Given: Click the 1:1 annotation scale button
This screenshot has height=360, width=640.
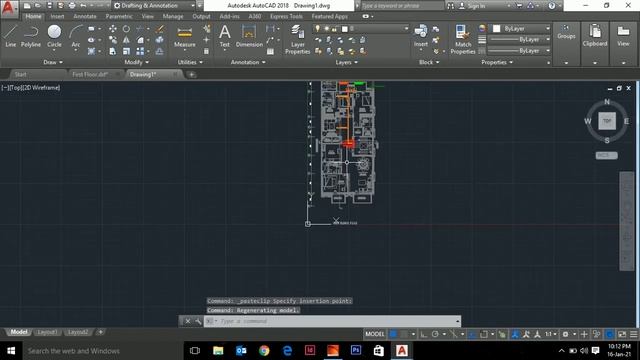Looking at the screenshot, I should coord(551,334).
